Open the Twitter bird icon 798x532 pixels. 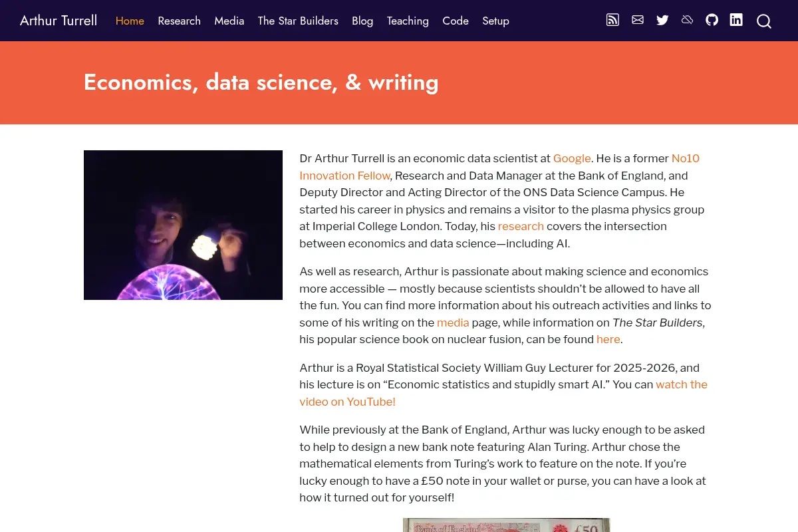662,20
